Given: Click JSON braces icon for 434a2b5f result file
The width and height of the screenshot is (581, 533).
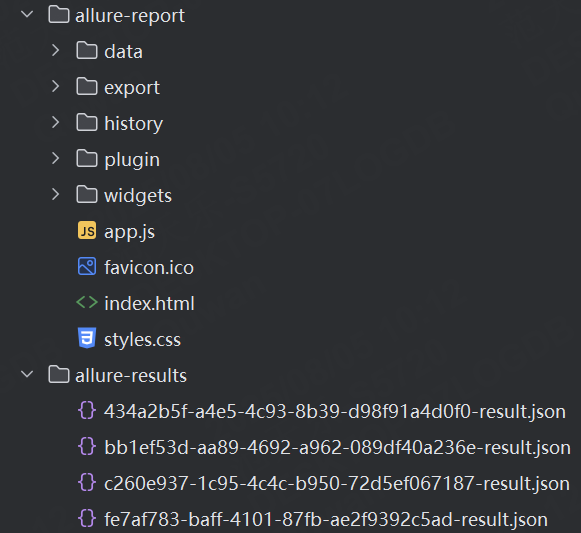Looking at the screenshot, I should point(87,410).
